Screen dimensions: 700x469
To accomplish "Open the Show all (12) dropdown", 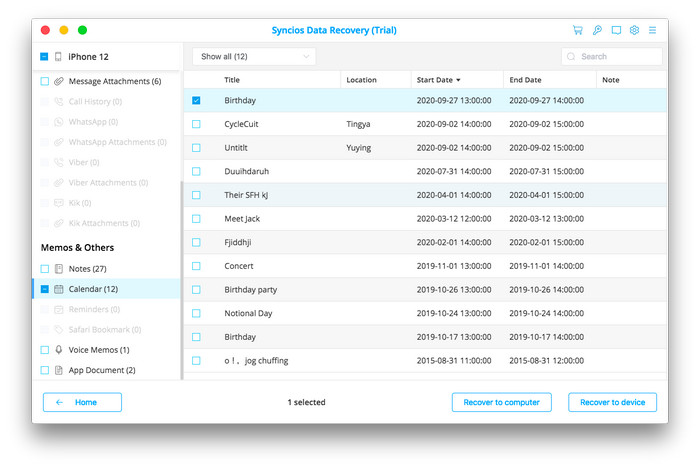I will click(254, 57).
